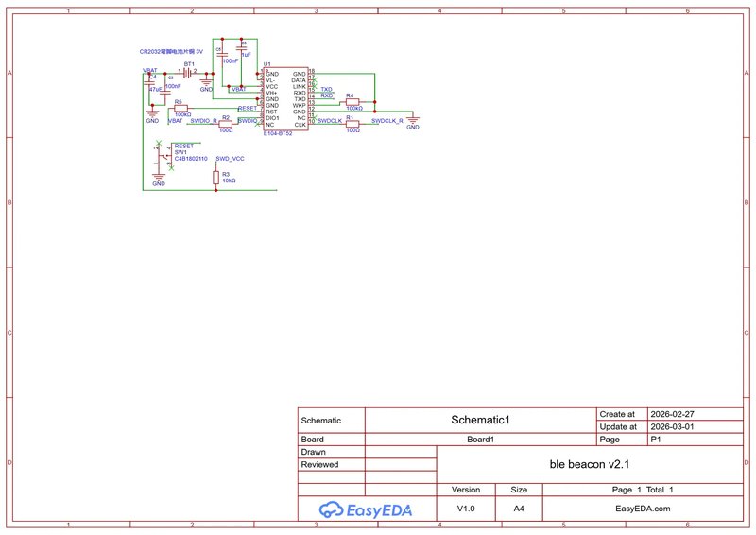Viewport: 756px width, 535px height.
Task: Click the VBAT label below R5
Action: click(x=175, y=121)
